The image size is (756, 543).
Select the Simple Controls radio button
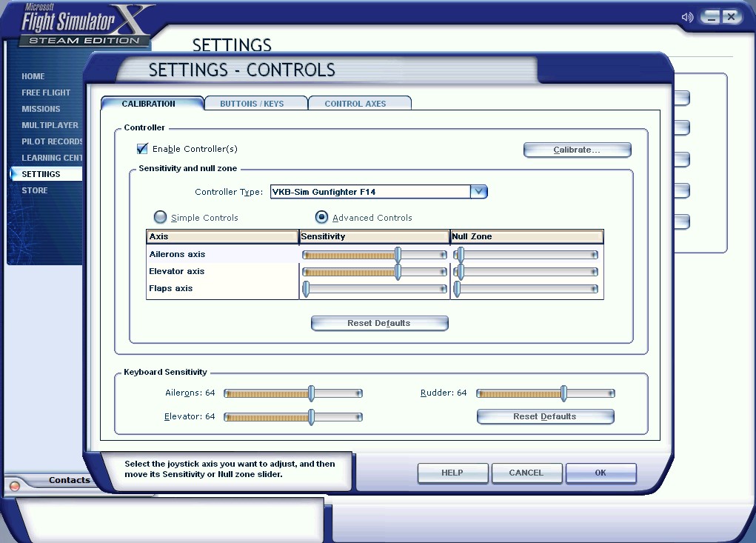point(160,217)
